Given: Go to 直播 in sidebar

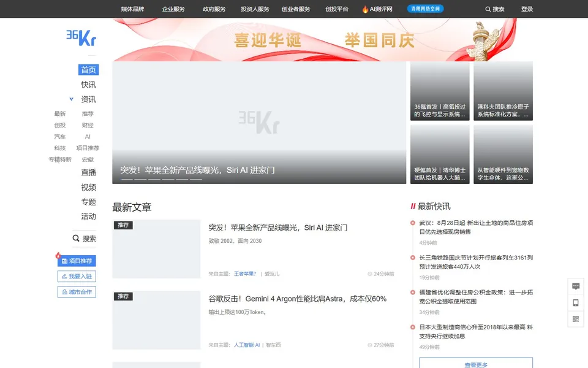Looking at the screenshot, I should [x=88, y=172].
